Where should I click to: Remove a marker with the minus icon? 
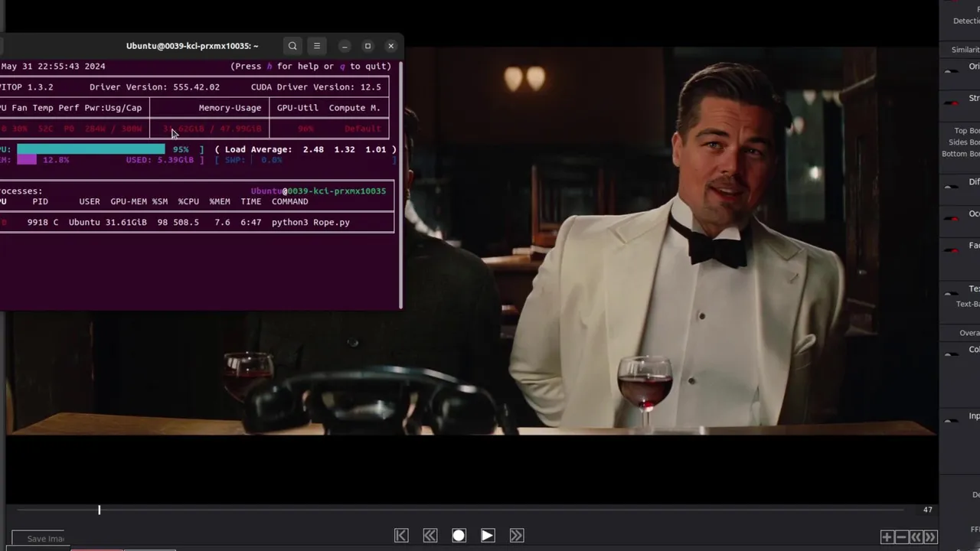pyautogui.click(x=901, y=537)
